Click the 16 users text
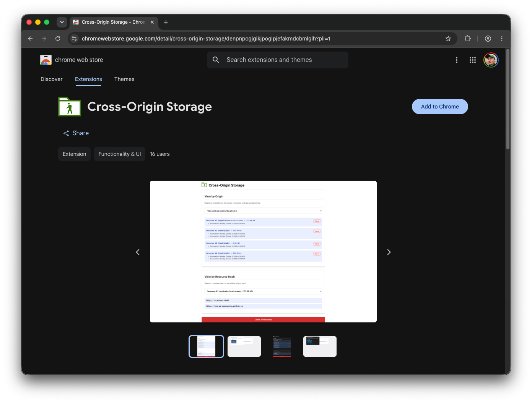The width and height of the screenshot is (532, 403). (x=160, y=154)
